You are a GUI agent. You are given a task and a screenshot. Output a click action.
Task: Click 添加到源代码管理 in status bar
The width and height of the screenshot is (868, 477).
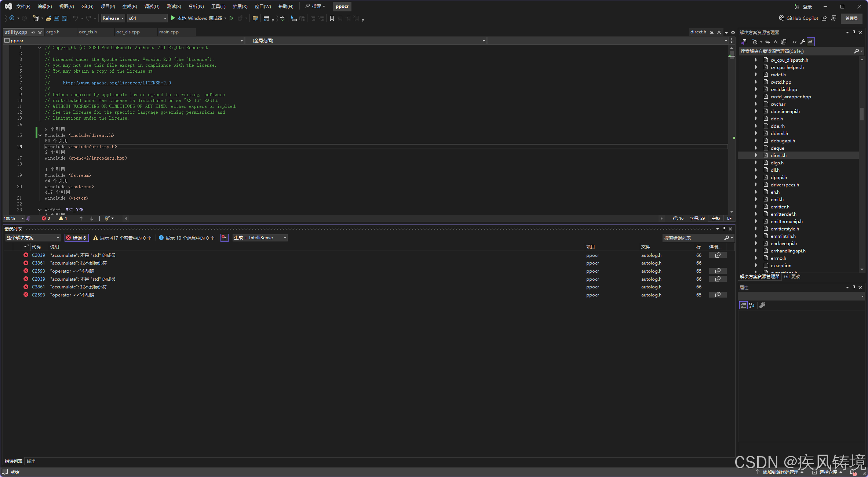coord(780,472)
